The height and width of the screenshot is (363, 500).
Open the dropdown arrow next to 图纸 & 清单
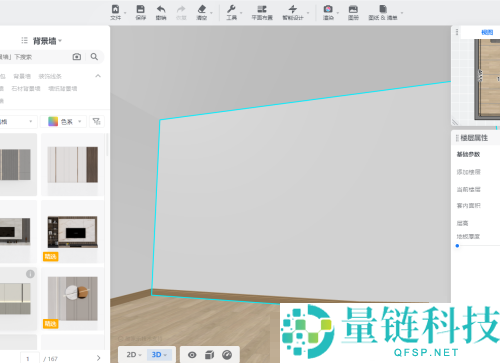[402, 13]
